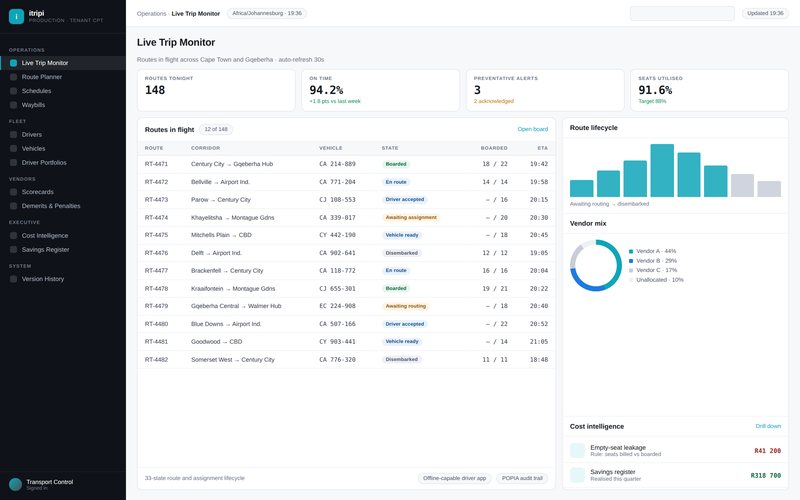This screenshot has height=500, width=800.
Task: Open the Vehicles page
Action: (63, 148)
